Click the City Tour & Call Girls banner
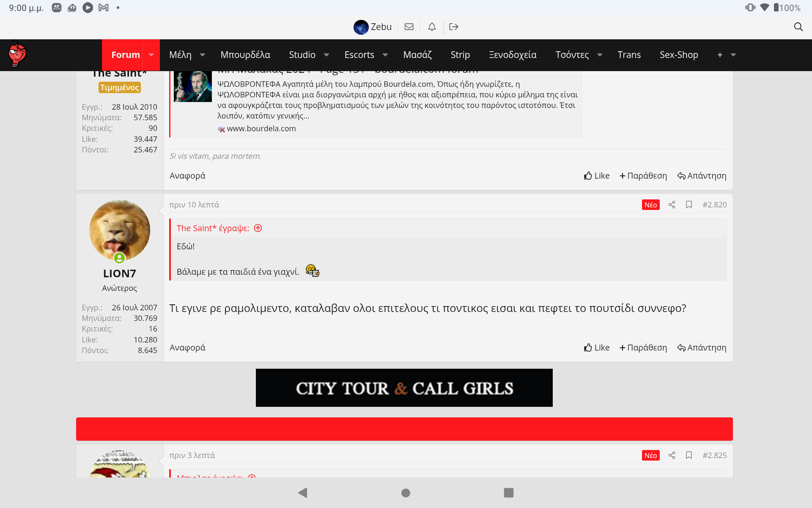Viewport: 812px width, 508px height. (x=404, y=388)
